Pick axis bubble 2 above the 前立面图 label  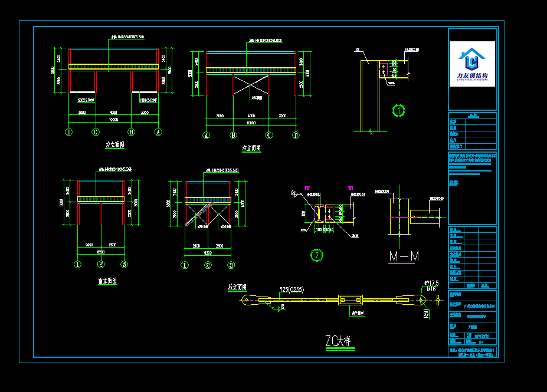(101, 264)
